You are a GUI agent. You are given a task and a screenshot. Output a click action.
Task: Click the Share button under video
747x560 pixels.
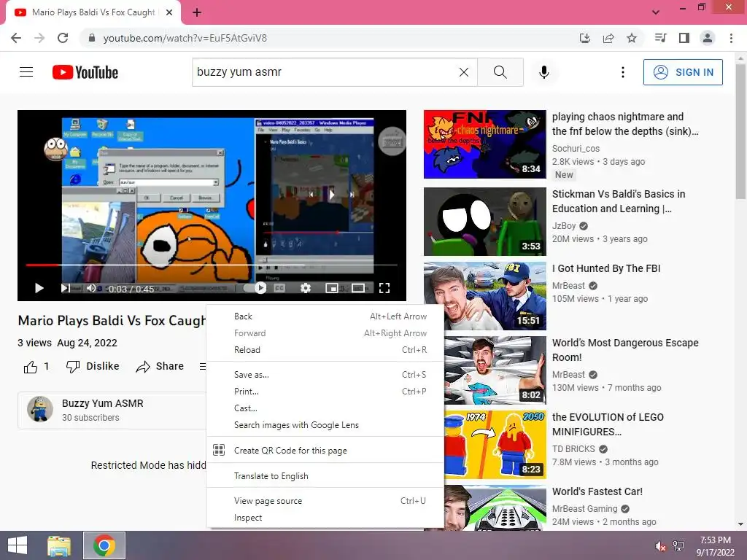click(x=160, y=367)
